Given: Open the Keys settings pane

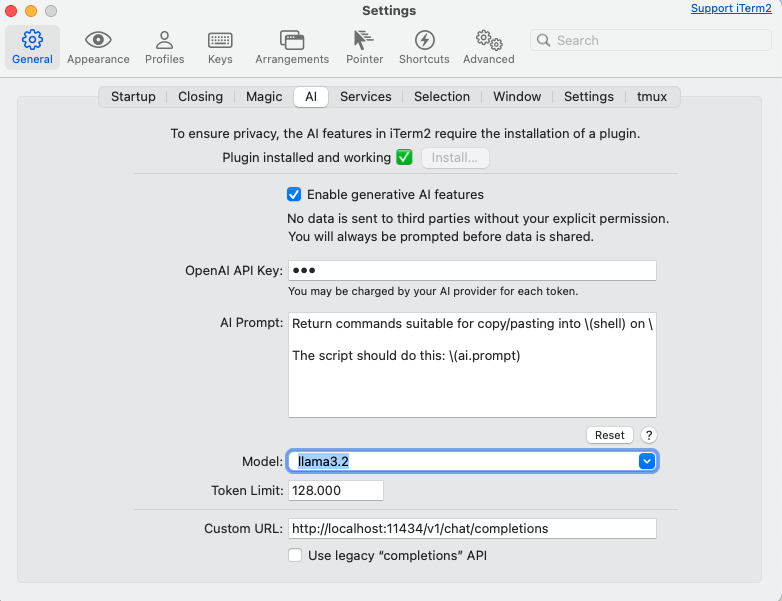Looking at the screenshot, I should [220, 47].
